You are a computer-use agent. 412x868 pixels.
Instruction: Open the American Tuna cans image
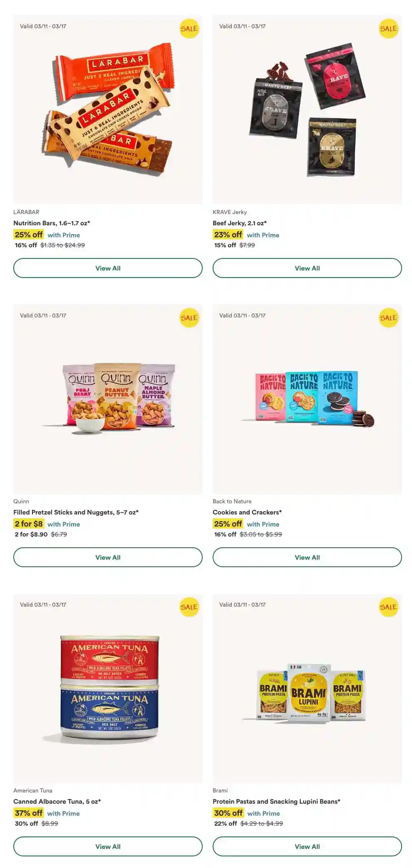point(109,688)
